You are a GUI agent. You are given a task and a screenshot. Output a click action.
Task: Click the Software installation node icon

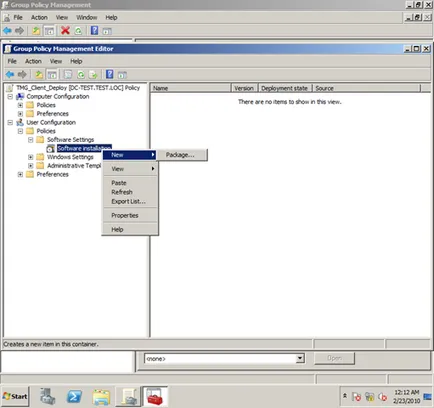pyautogui.click(x=51, y=148)
